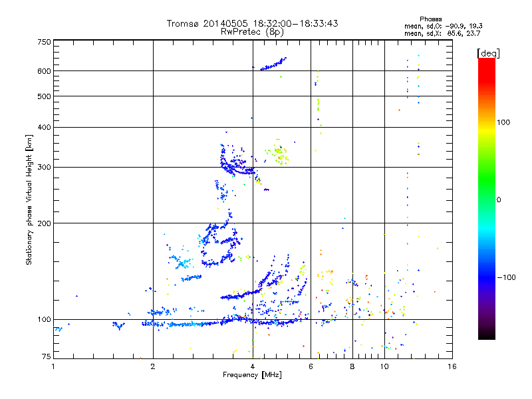Click the x-axis '1' tick label
The image size is (532, 399).
(53, 366)
